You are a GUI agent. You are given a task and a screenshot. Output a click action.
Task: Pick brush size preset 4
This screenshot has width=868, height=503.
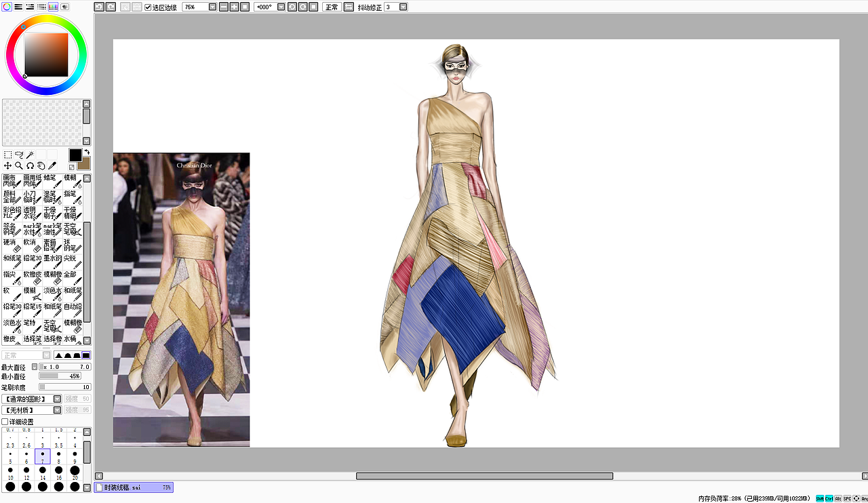point(75,440)
